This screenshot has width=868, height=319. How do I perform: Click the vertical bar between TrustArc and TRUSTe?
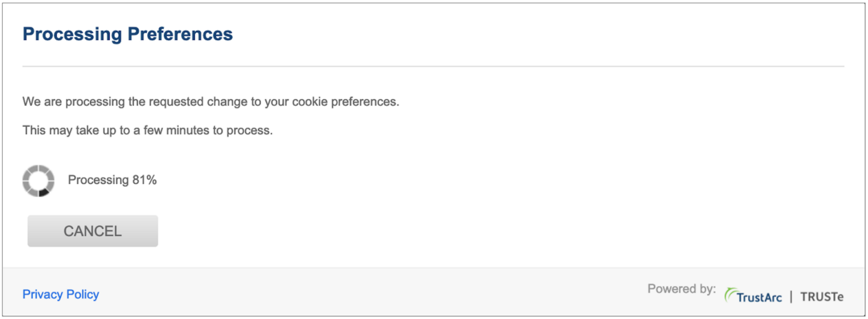tap(791, 296)
